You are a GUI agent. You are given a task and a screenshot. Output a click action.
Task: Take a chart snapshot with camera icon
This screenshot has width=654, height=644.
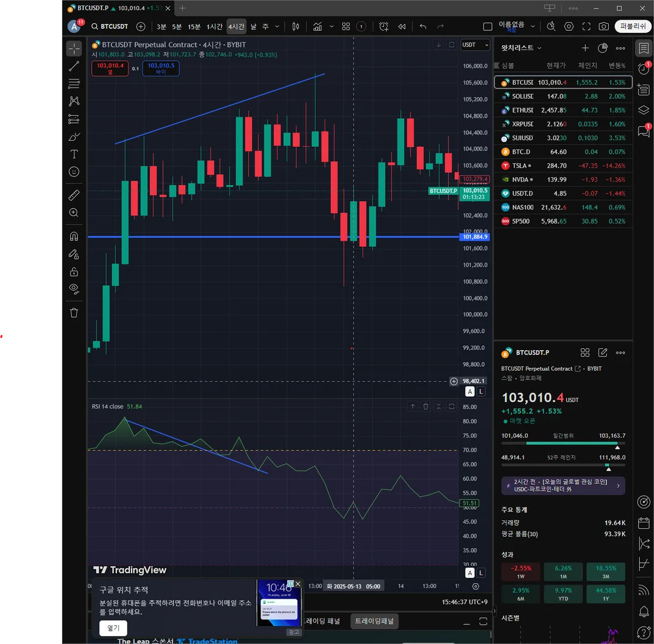pyautogui.click(x=603, y=27)
